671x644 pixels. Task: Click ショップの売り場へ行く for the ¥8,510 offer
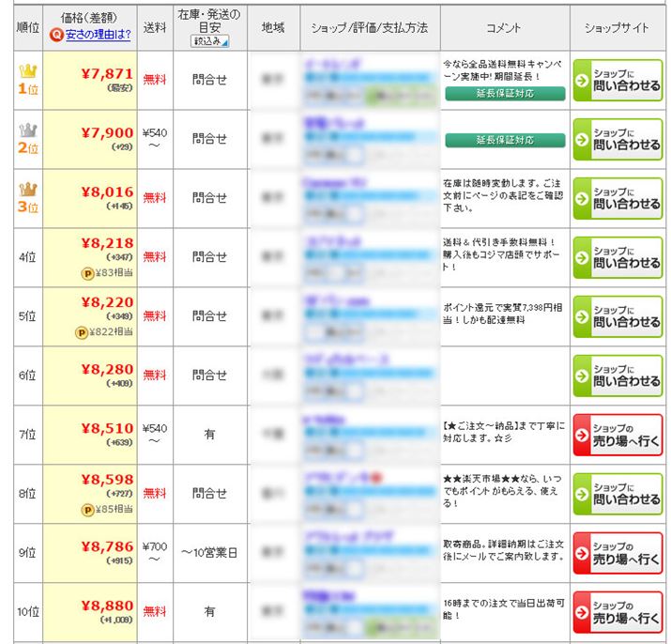(x=618, y=435)
